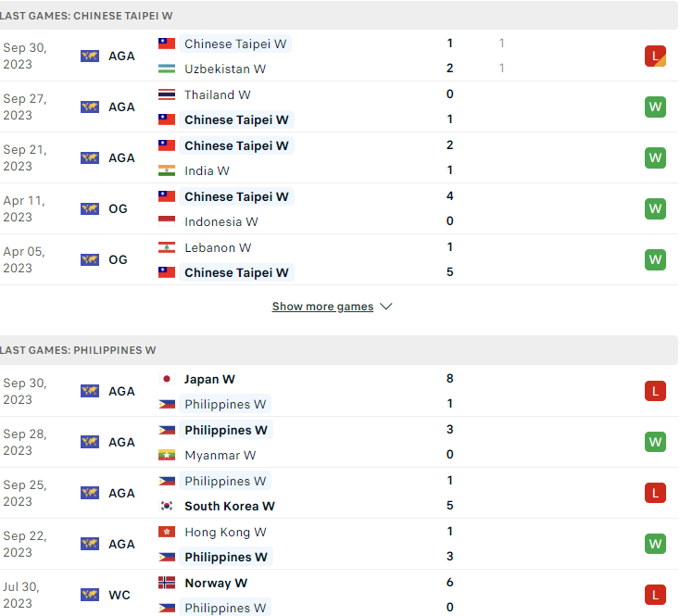Click the green W badge for Thailand match
The width and height of the screenshot is (680, 616).
(655, 107)
